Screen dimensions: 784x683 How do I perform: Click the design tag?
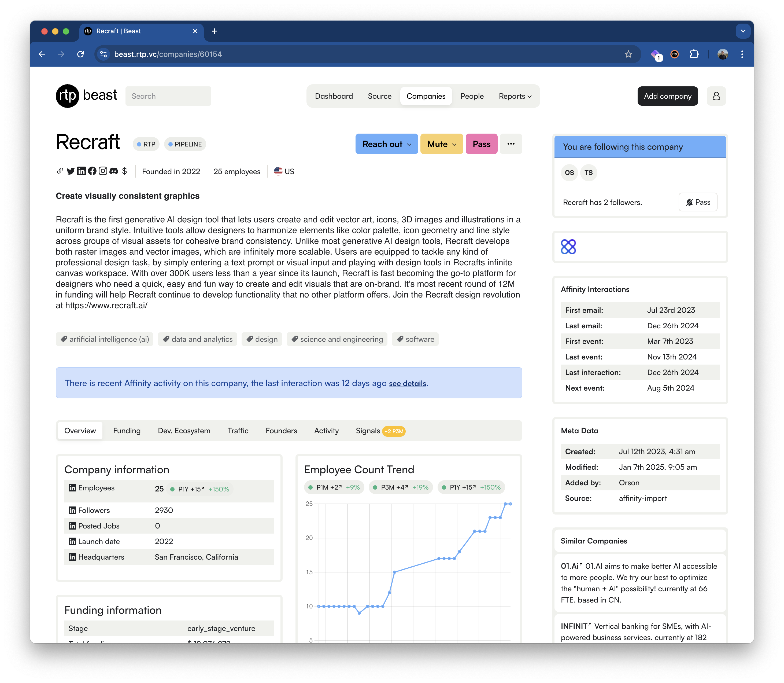coord(262,339)
